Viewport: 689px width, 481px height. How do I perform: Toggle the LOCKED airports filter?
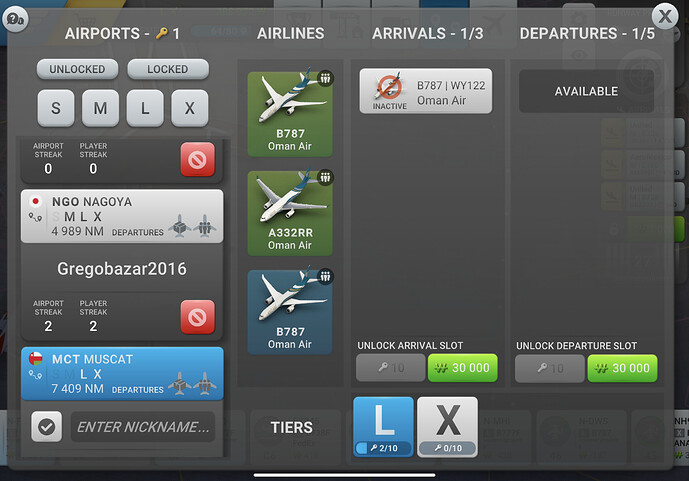[x=168, y=69]
